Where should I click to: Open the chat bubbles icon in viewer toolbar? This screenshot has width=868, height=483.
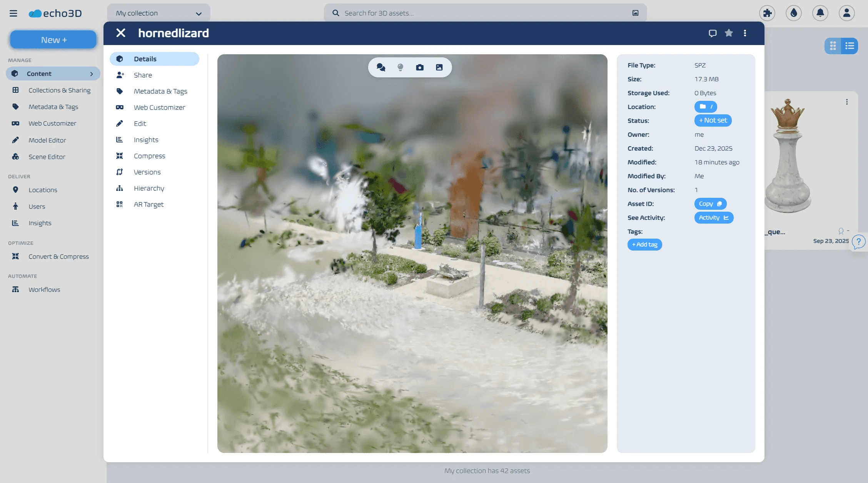click(x=381, y=67)
